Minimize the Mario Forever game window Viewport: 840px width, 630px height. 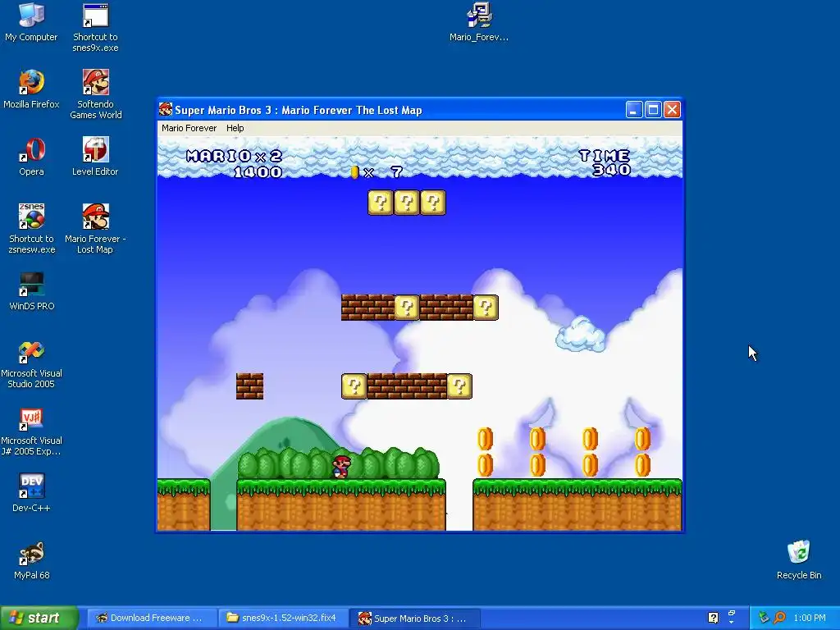click(x=634, y=110)
